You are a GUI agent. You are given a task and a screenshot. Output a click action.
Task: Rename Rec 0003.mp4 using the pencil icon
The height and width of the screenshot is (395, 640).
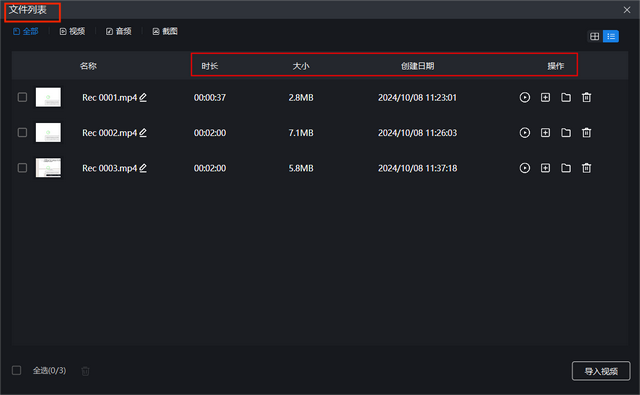[x=143, y=168]
